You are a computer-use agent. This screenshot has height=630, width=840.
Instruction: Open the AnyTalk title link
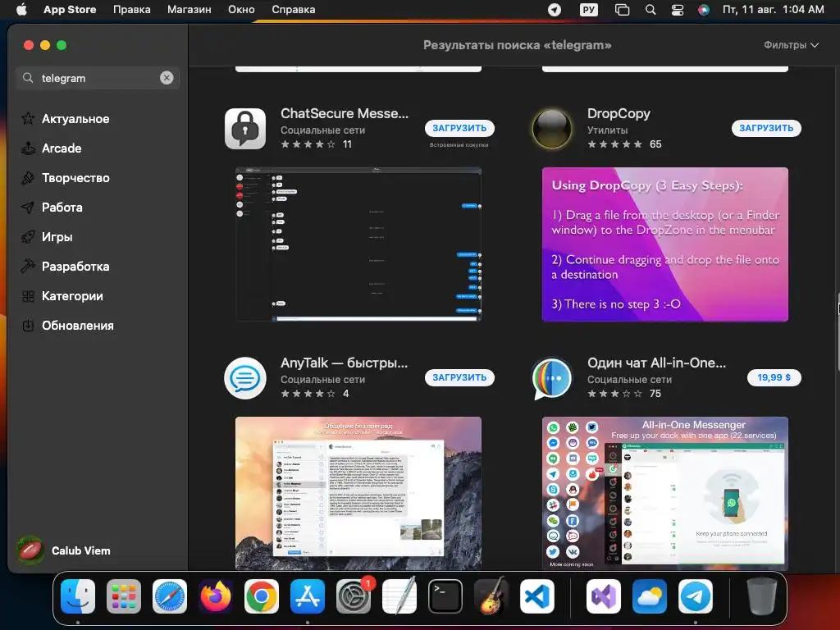click(345, 363)
